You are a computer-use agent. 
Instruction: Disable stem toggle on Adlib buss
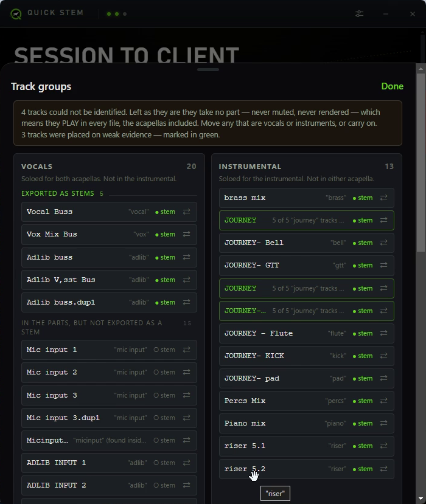165,257
